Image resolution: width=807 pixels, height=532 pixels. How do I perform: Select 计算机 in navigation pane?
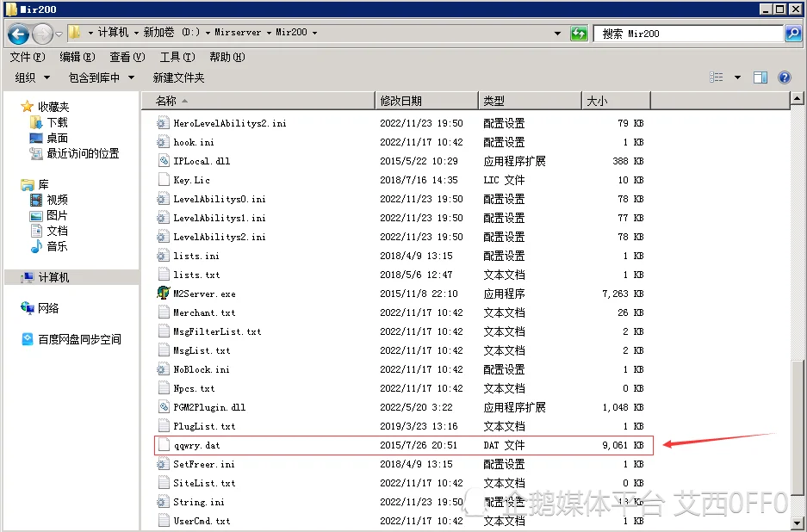click(53, 277)
